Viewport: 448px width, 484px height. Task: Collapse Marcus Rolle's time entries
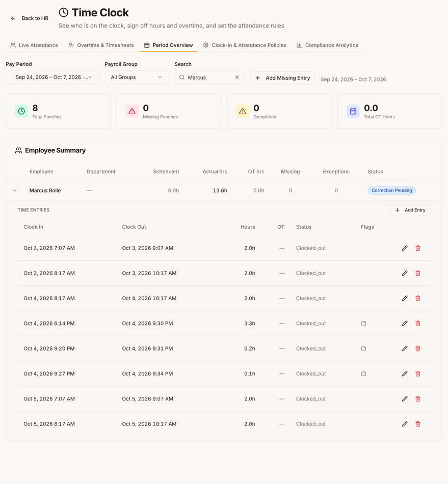[x=15, y=191]
